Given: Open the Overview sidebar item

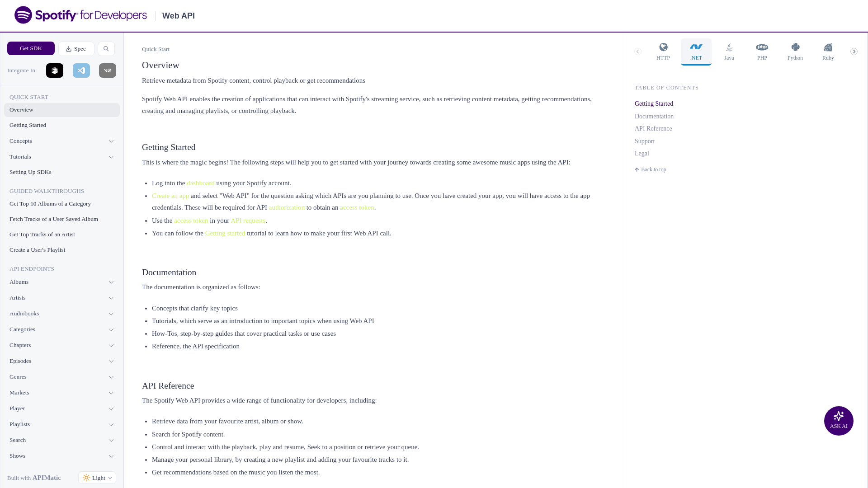Looking at the screenshot, I should point(62,110).
